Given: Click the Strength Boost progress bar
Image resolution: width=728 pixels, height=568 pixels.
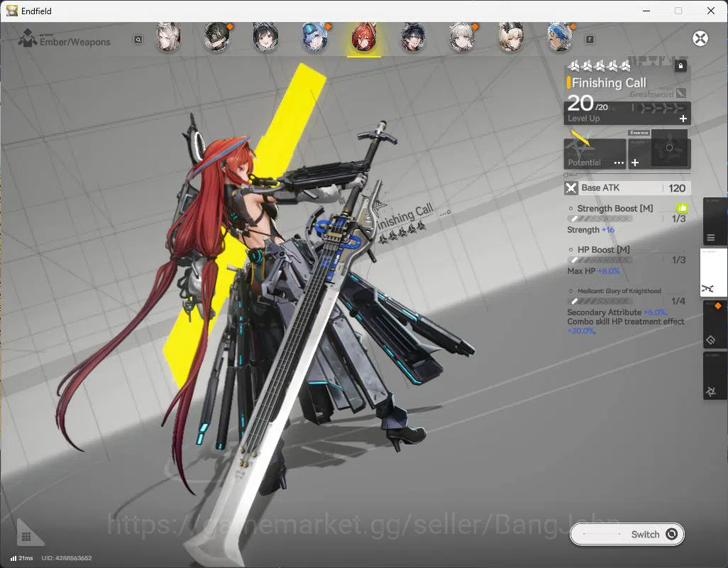Looking at the screenshot, I should click(600, 218).
